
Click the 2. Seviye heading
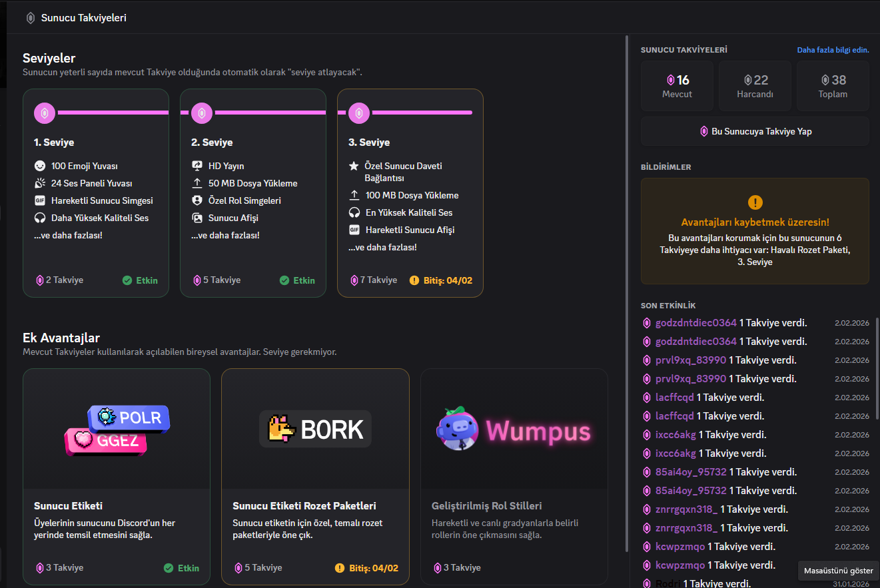tap(212, 143)
